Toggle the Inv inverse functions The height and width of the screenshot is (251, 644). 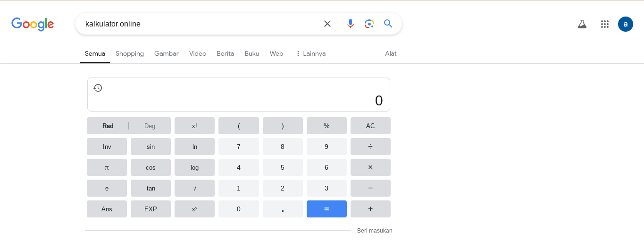point(107,147)
